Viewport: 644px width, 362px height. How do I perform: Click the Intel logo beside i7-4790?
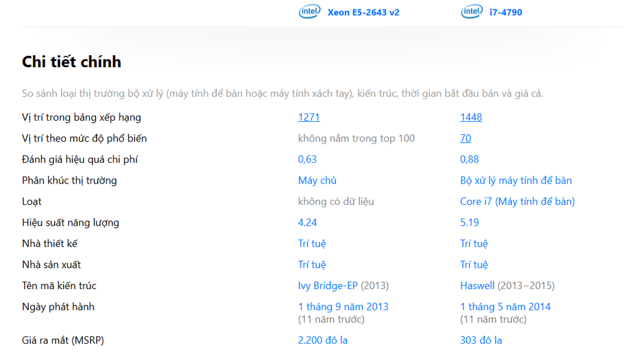pyautogui.click(x=472, y=12)
